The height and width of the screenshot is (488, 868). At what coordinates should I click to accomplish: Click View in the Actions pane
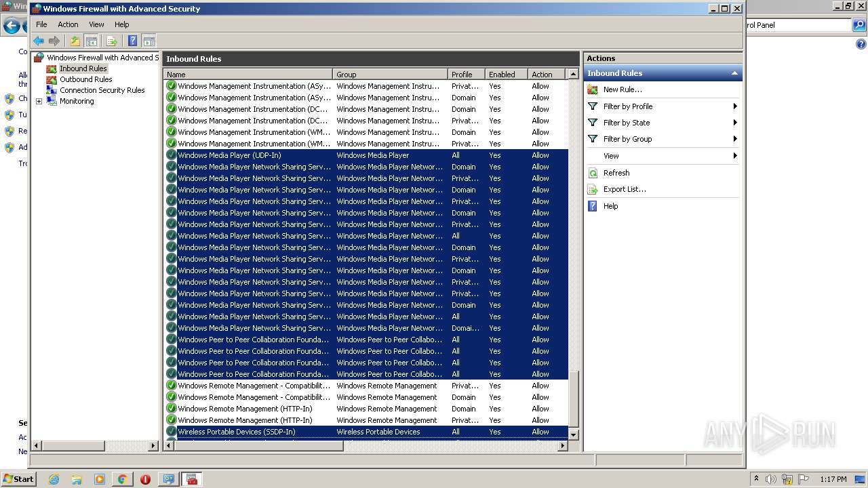[611, 156]
